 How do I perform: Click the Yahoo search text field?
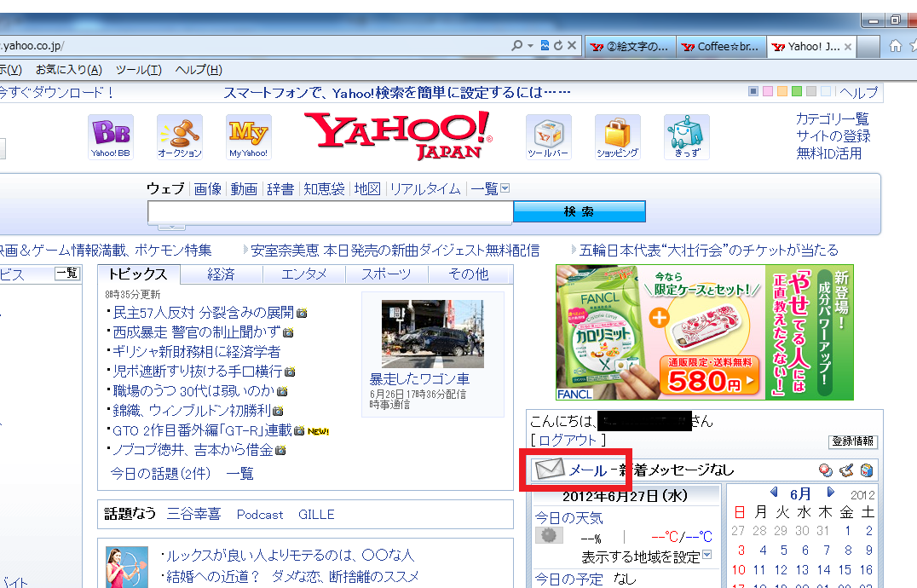point(331,211)
